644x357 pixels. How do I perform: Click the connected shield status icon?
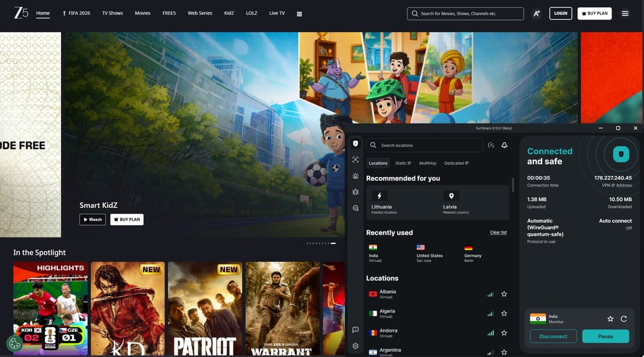(621, 154)
